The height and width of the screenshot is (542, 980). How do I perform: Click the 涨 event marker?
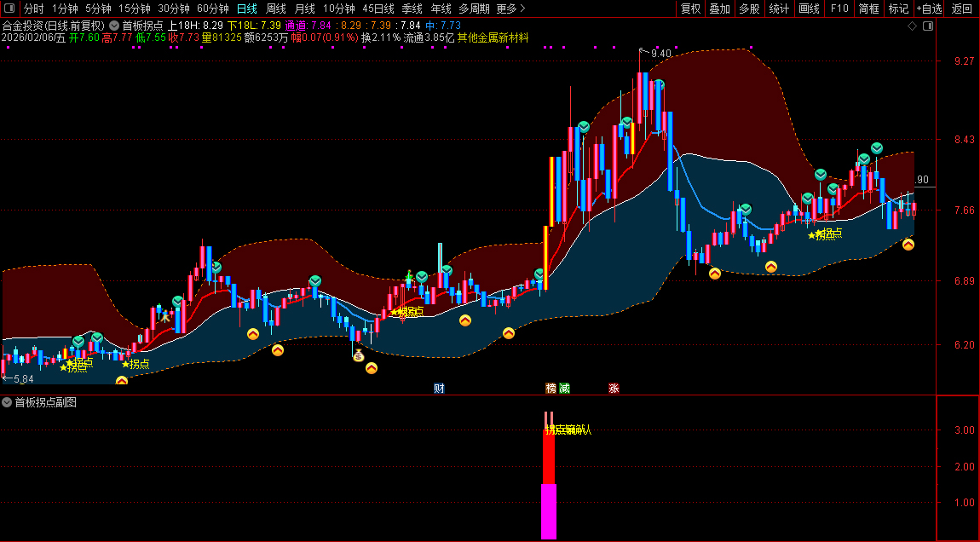614,389
